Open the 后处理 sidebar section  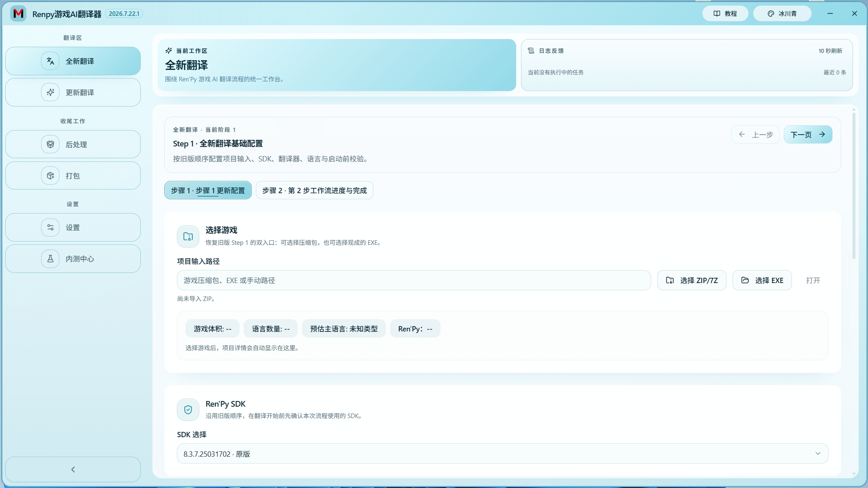click(x=73, y=144)
